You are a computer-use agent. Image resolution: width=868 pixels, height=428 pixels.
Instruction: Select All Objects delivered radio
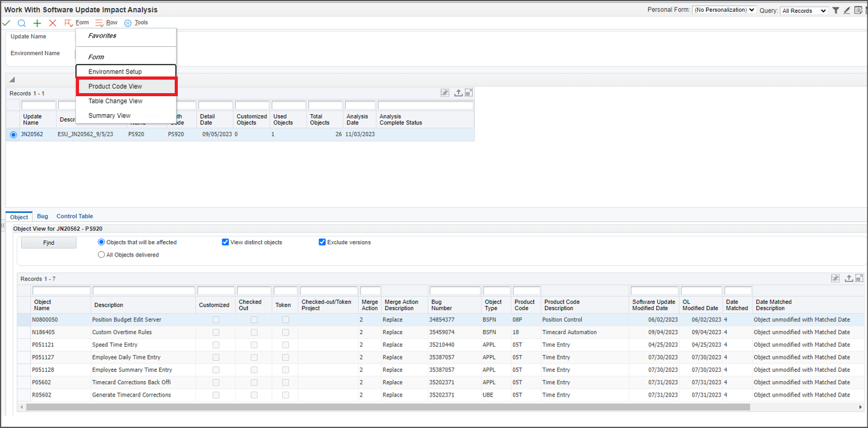(102, 255)
